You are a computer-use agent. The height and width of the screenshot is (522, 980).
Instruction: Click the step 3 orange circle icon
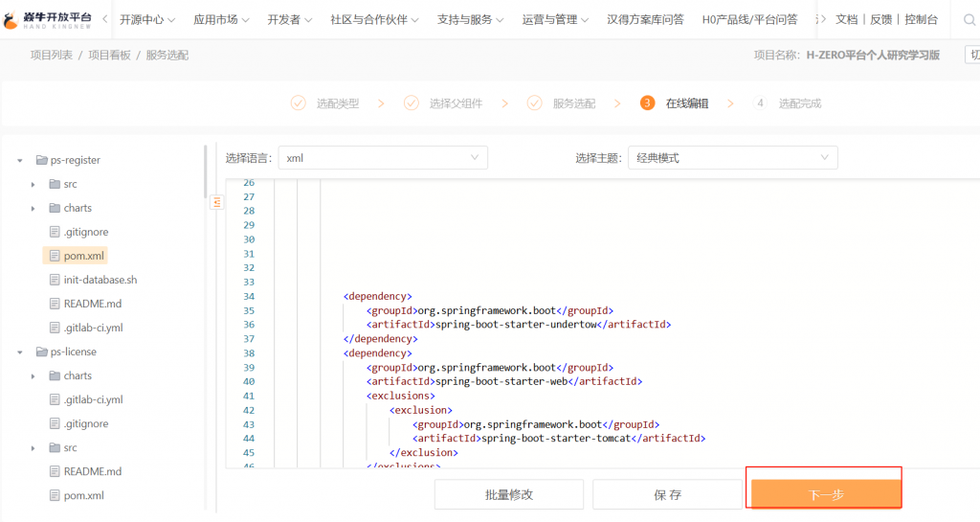point(648,103)
